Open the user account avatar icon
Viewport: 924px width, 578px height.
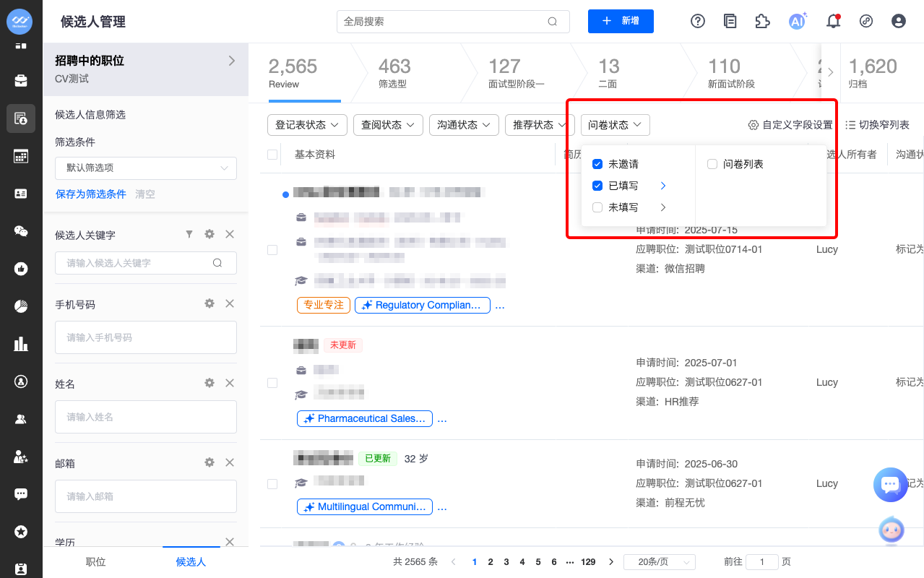click(899, 21)
